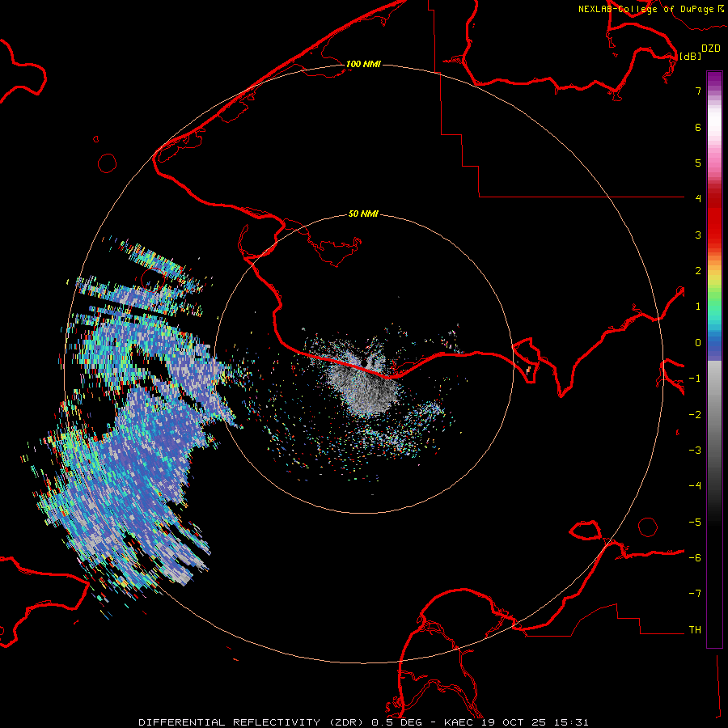The width and height of the screenshot is (728, 728).
Task: Click the 0 value on the color scale
Action: pyautogui.click(x=698, y=343)
